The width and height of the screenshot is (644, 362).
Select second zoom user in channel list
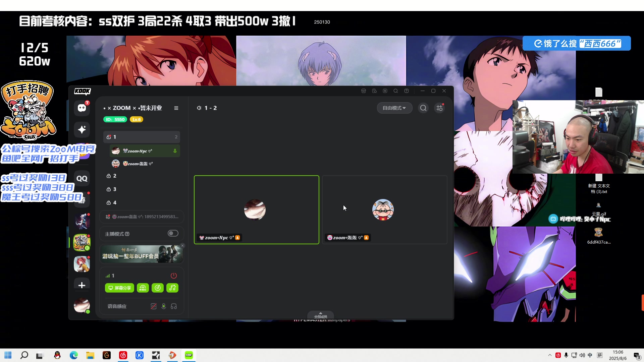[x=145, y=164]
